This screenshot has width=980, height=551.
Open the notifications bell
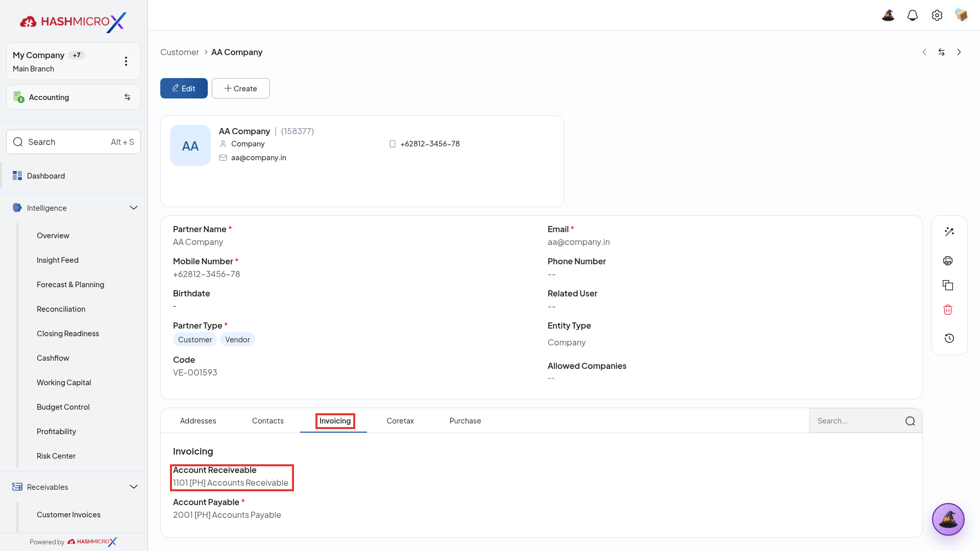913,15
